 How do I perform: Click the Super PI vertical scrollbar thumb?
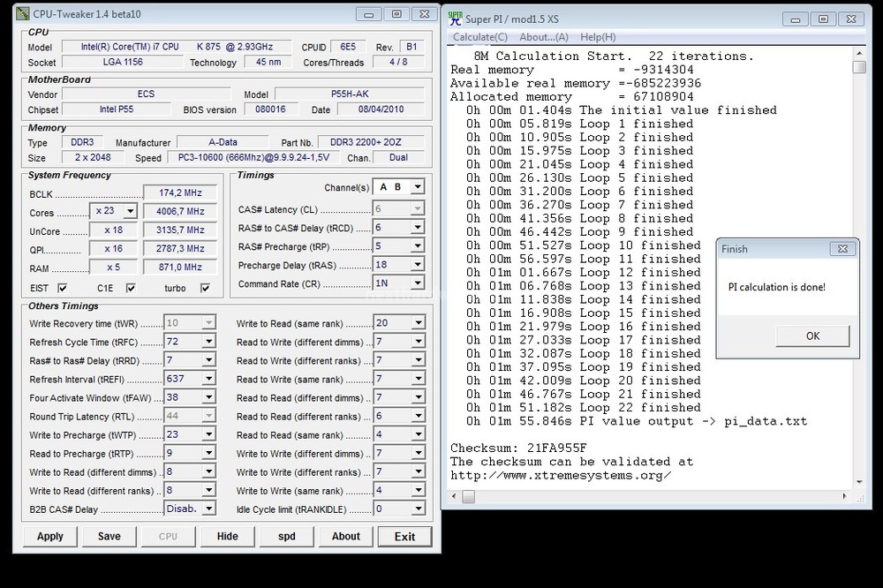click(859, 67)
